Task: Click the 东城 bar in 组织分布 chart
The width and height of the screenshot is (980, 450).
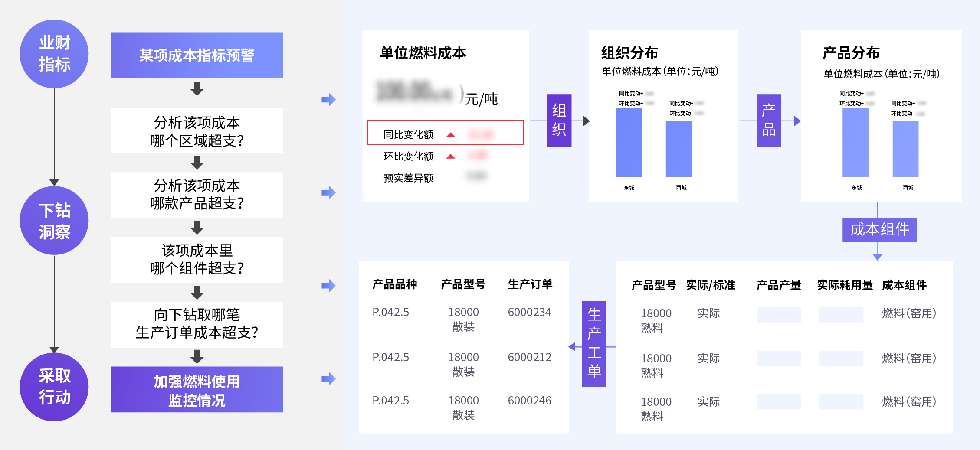Action: 629,143
